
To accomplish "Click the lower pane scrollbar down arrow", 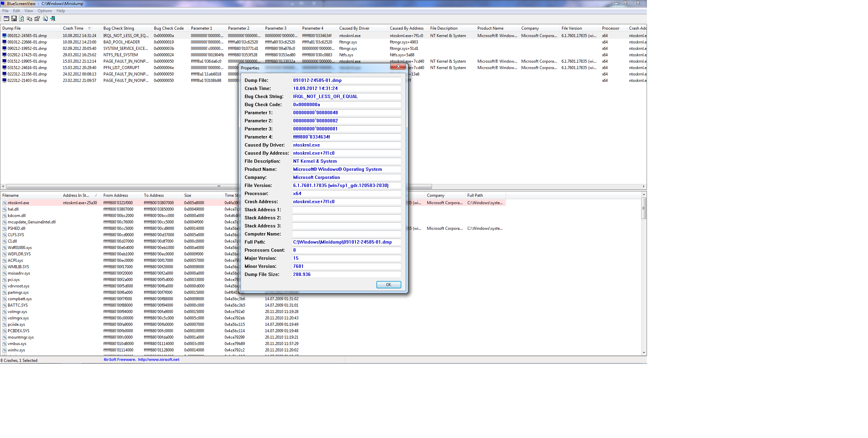I will tap(644, 352).
